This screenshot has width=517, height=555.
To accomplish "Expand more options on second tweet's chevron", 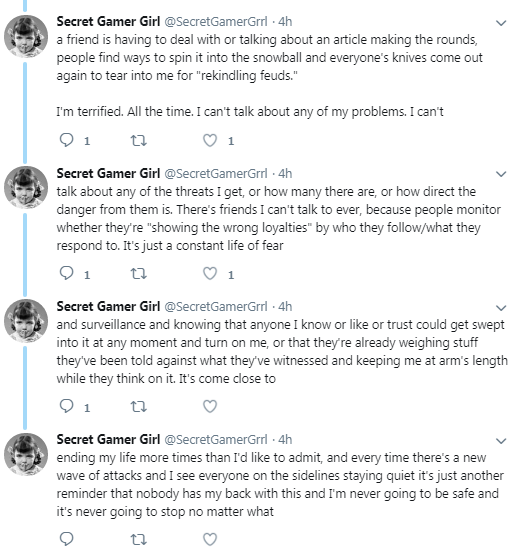I will tap(501, 174).
